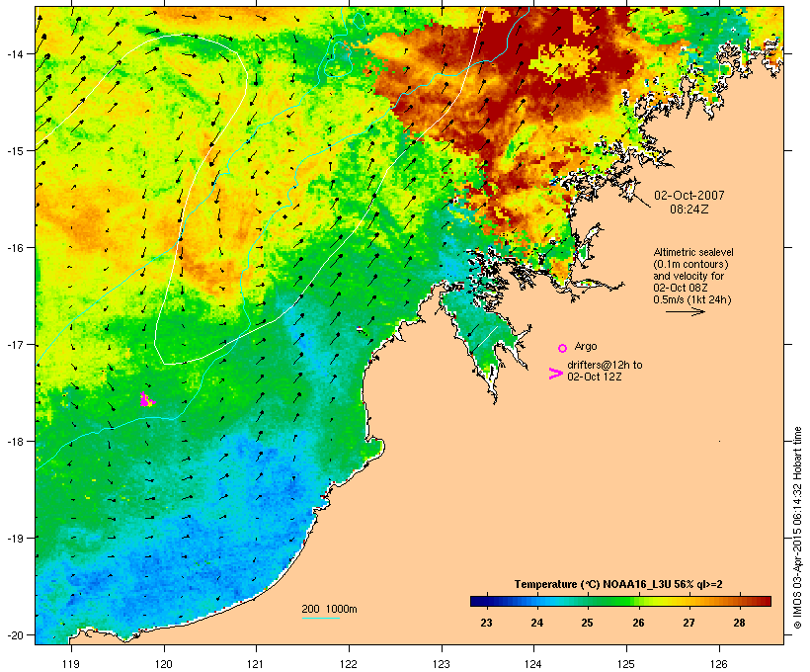
Task: Click the 'drifters@12h to' label
Action: [605, 365]
